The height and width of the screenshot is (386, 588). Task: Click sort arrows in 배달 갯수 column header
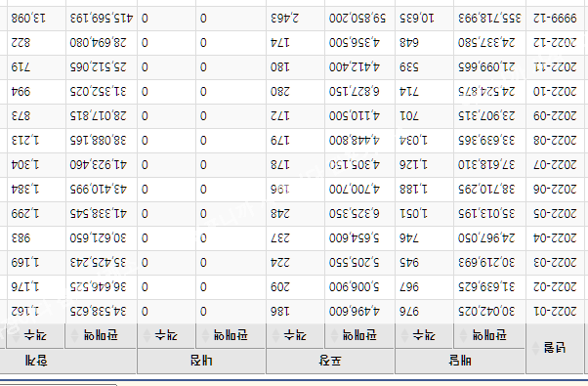pos(404,335)
